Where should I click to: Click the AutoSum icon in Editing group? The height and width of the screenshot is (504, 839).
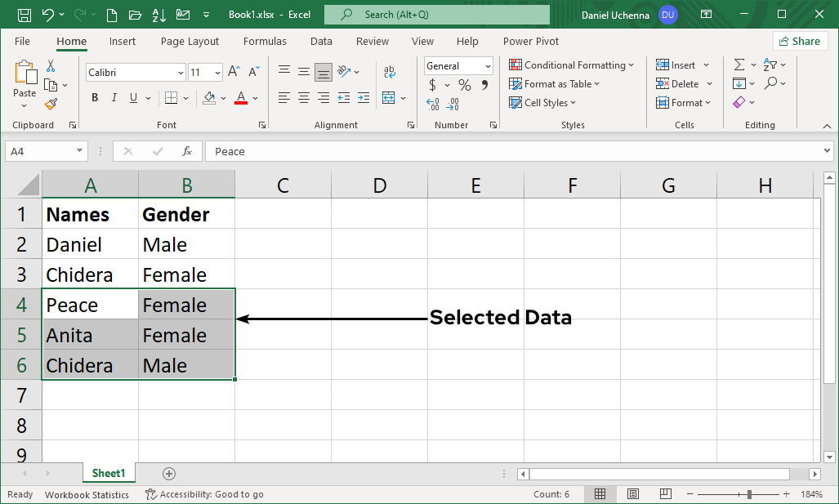point(740,64)
